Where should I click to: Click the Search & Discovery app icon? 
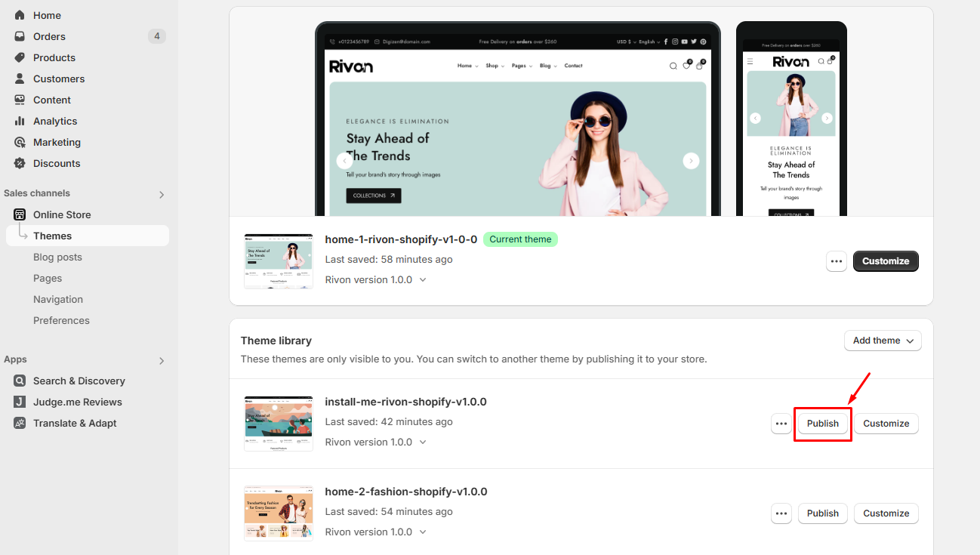(20, 381)
